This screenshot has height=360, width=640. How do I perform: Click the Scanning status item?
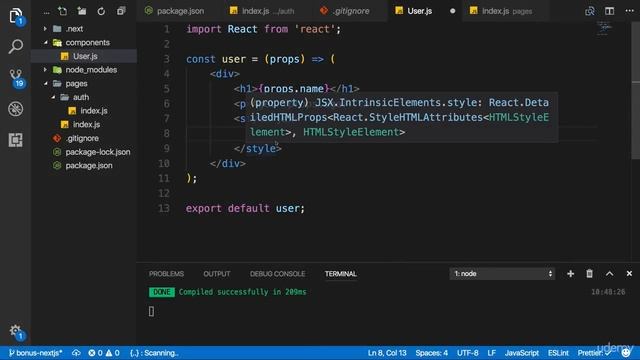[154, 353]
